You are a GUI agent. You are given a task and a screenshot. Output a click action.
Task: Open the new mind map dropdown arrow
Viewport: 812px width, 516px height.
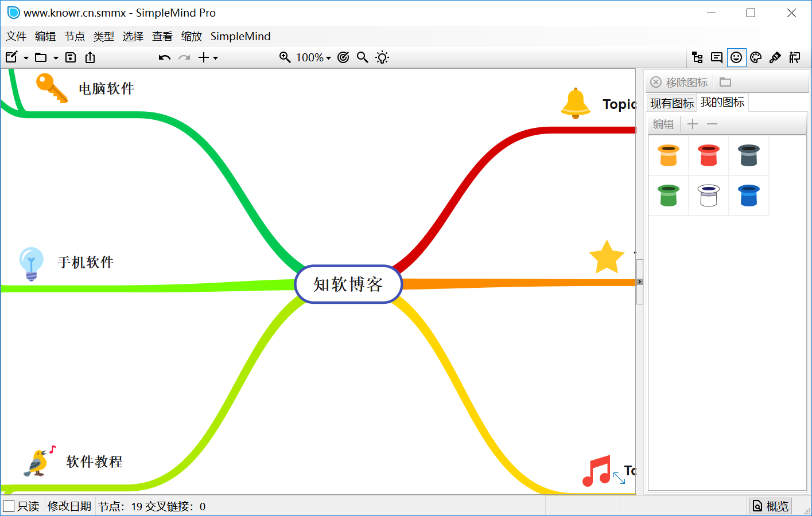tap(26, 58)
